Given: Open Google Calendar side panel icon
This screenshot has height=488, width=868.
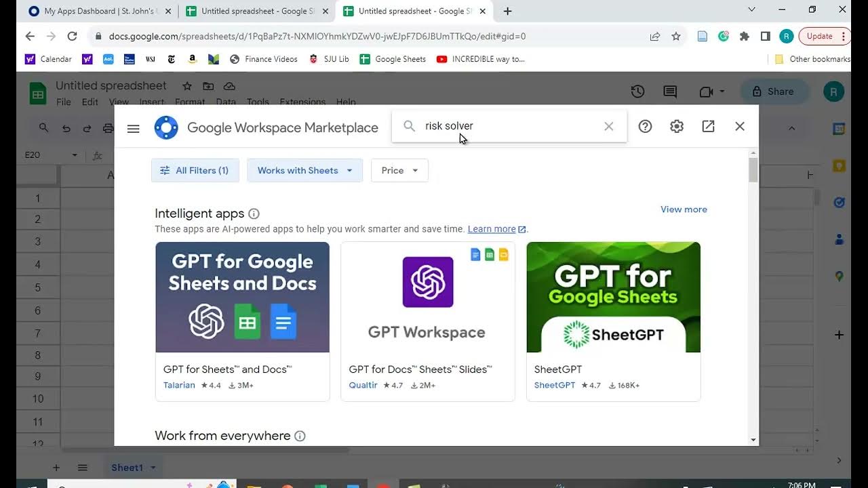Looking at the screenshot, I should [839, 129].
